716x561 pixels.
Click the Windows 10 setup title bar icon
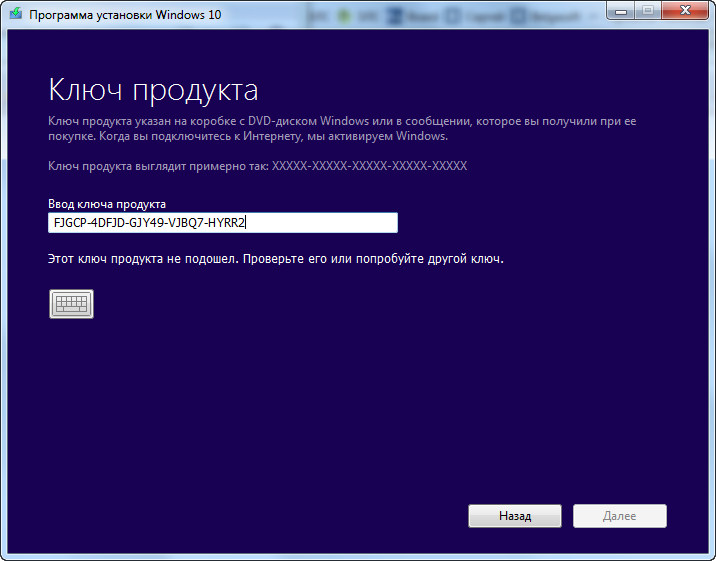pos(16,14)
